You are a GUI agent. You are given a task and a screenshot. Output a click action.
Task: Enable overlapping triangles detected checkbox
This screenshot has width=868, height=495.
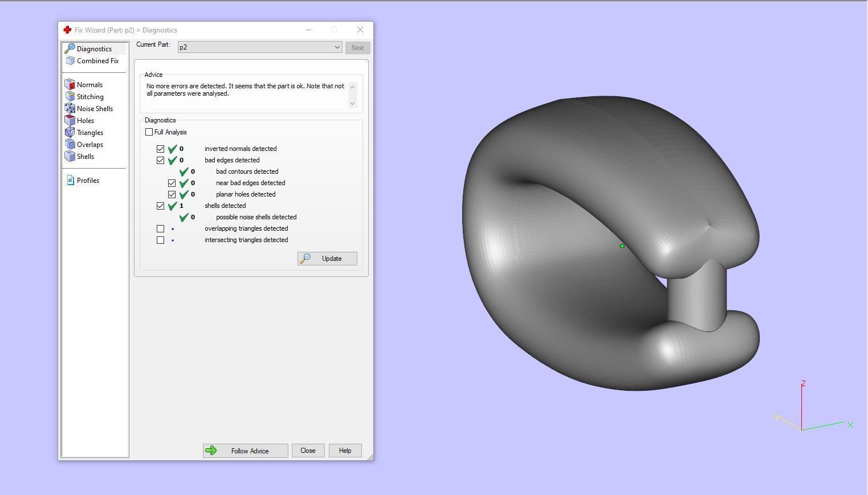point(161,228)
